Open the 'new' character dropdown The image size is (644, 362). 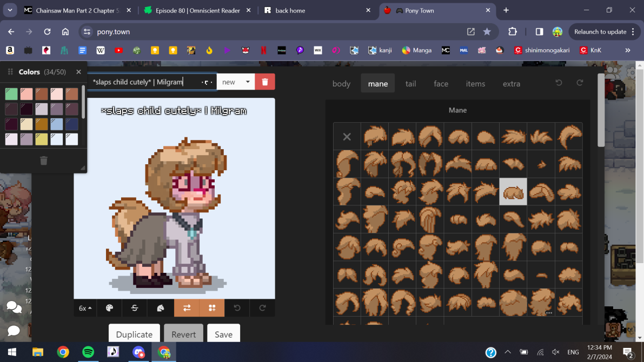pyautogui.click(x=236, y=82)
